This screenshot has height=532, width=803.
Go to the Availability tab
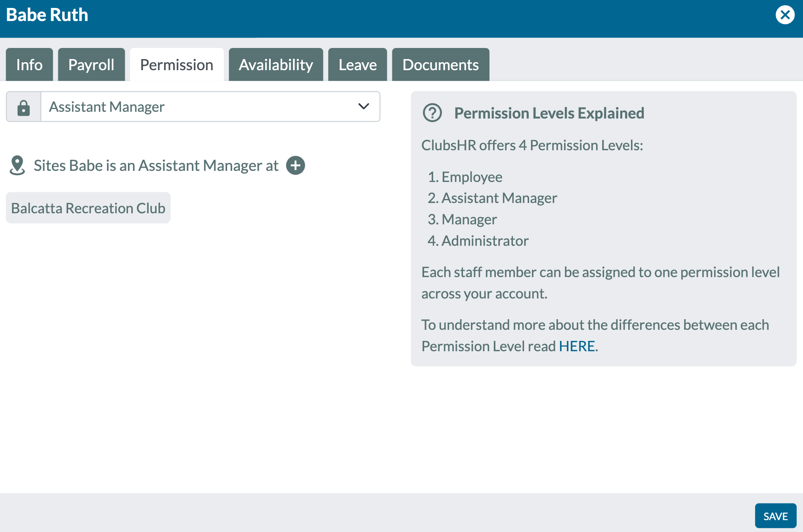(x=276, y=65)
